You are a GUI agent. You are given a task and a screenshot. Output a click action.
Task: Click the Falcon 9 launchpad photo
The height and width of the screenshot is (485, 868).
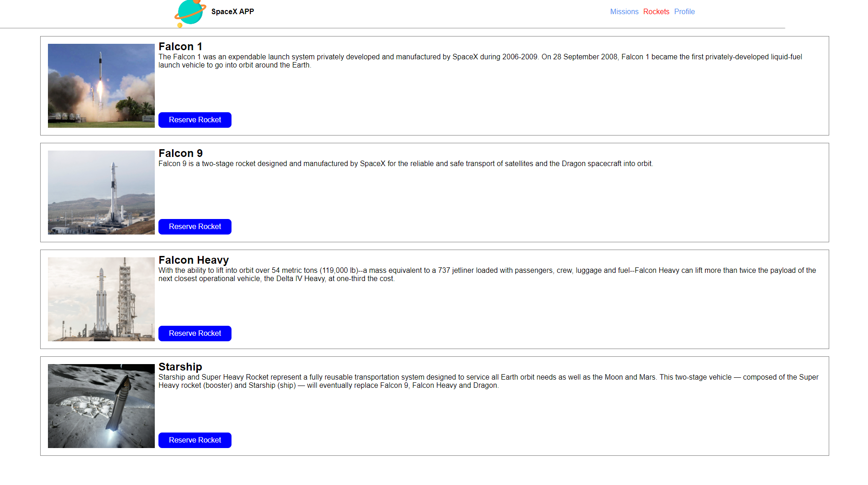101,193
